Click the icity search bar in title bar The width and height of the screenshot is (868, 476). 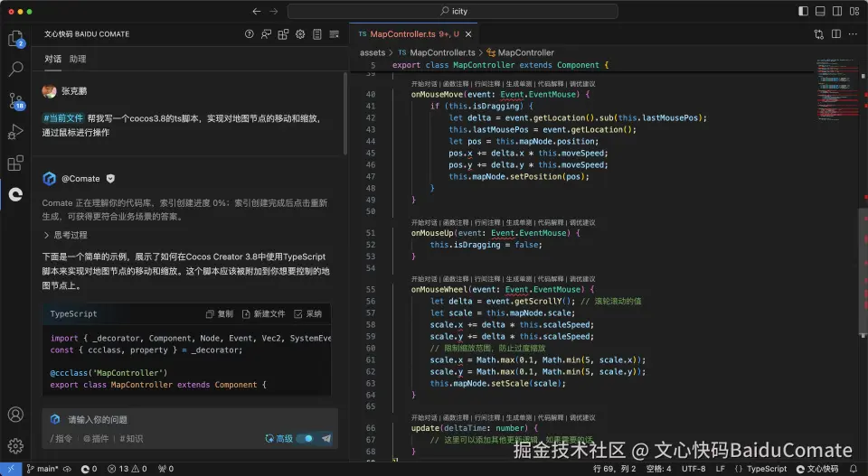452,11
